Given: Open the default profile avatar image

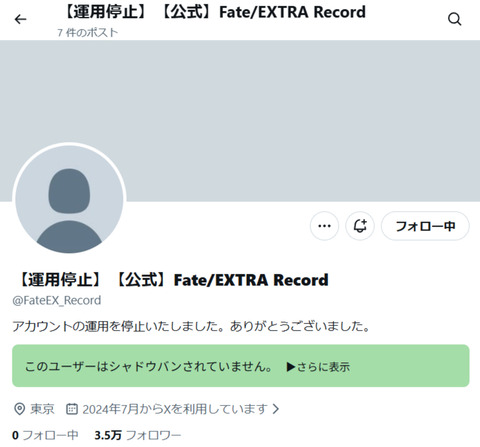Looking at the screenshot, I should click(69, 199).
